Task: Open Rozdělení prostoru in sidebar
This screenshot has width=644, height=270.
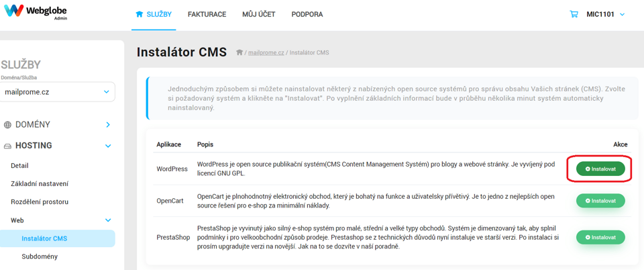Action: [x=40, y=201]
